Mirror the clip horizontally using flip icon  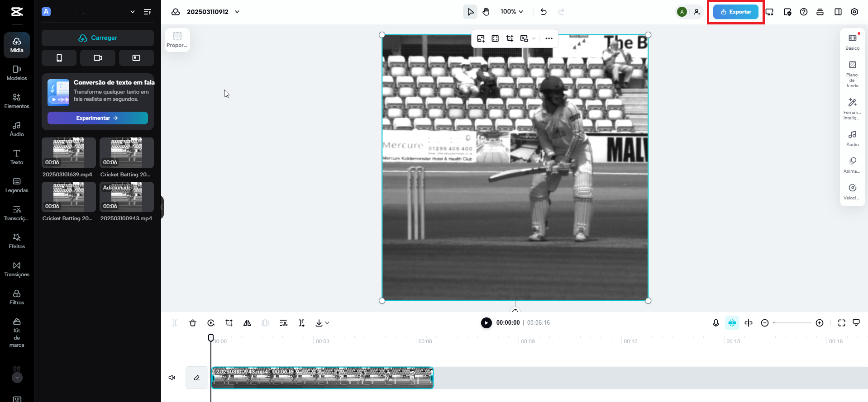[x=247, y=323]
